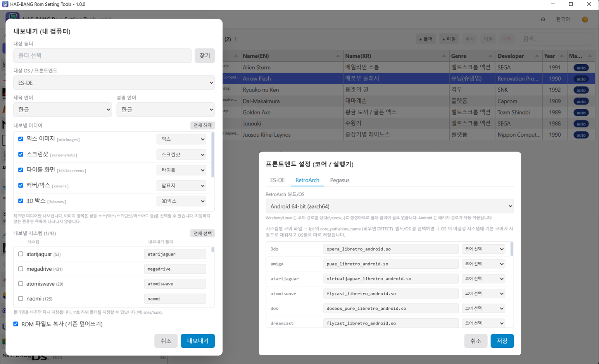Check the megadrive system checkbox
The image size is (599, 364).
click(x=21, y=269)
